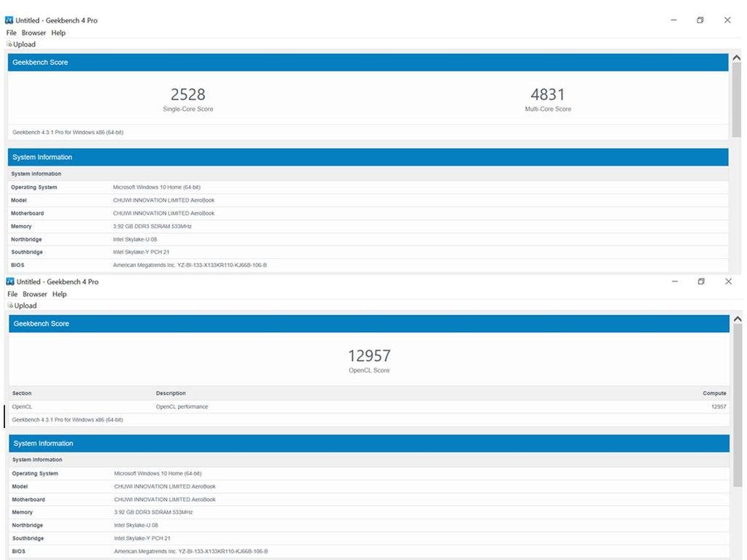
Task: Click 'Microsoft Windows 10 Home (64-bit)' in bottom window
Action: click(x=158, y=474)
